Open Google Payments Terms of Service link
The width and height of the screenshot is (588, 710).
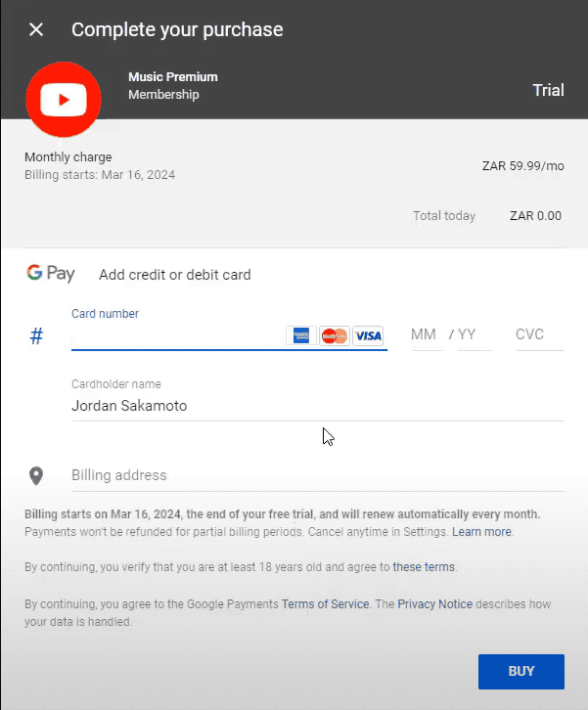(325, 604)
